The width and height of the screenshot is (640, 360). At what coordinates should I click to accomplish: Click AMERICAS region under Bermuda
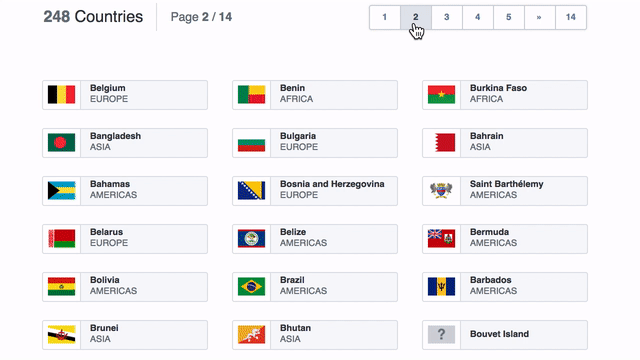[x=493, y=243]
